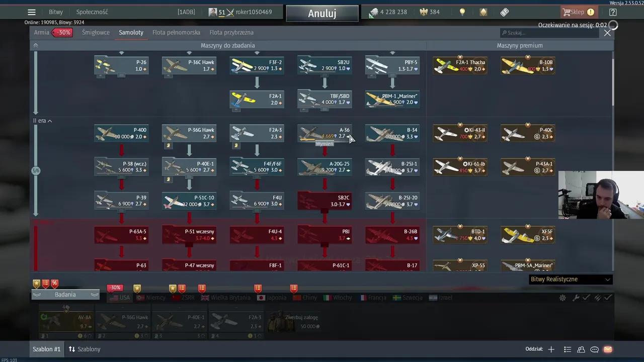The image size is (644, 362).
Task: Open the contacts friends icon
Action: click(581, 349)
